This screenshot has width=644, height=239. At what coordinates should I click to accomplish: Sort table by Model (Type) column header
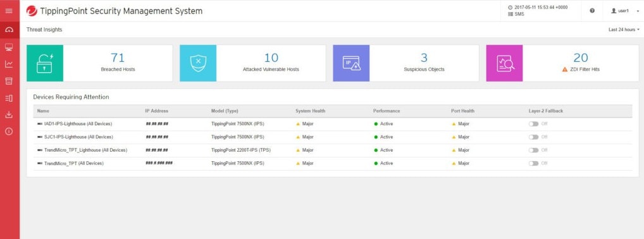tap(225, 111)
